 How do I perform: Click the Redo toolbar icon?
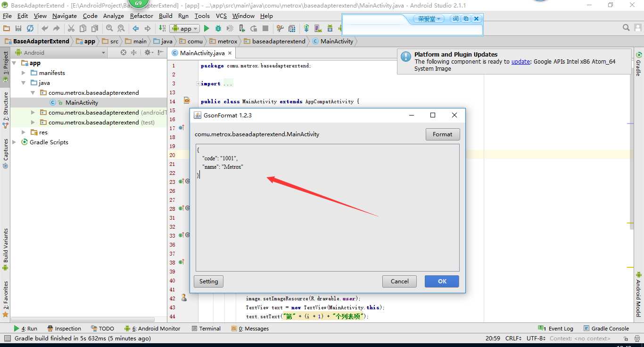(x=57, y=28)
